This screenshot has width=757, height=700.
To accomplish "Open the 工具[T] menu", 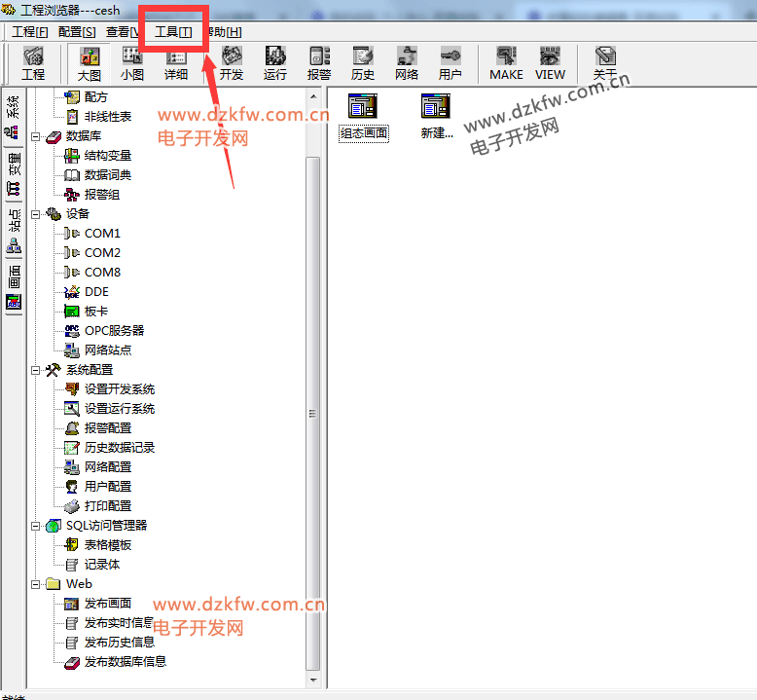I will point(173,32).
